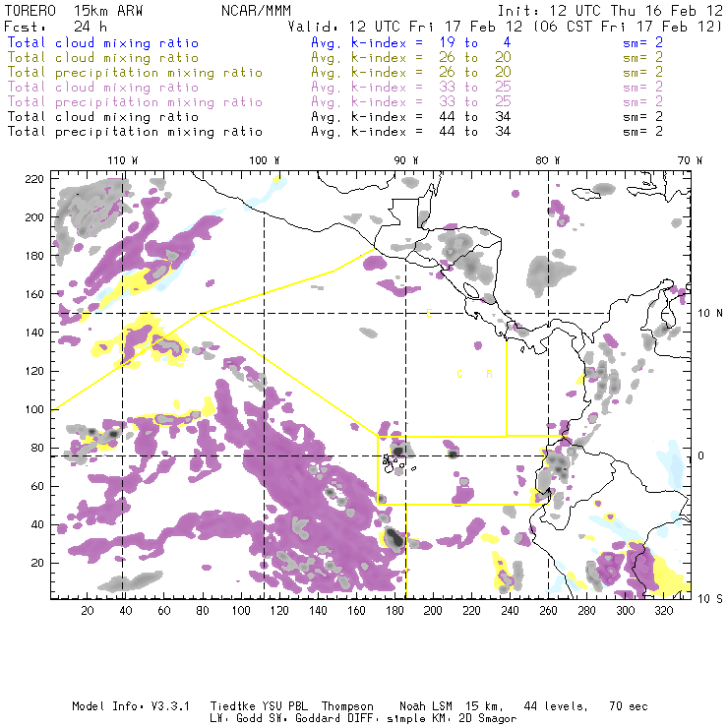Click "Avg. k-index = 44 to 34" in black precipitation row
728x728 pixels.
pos(411,132)
